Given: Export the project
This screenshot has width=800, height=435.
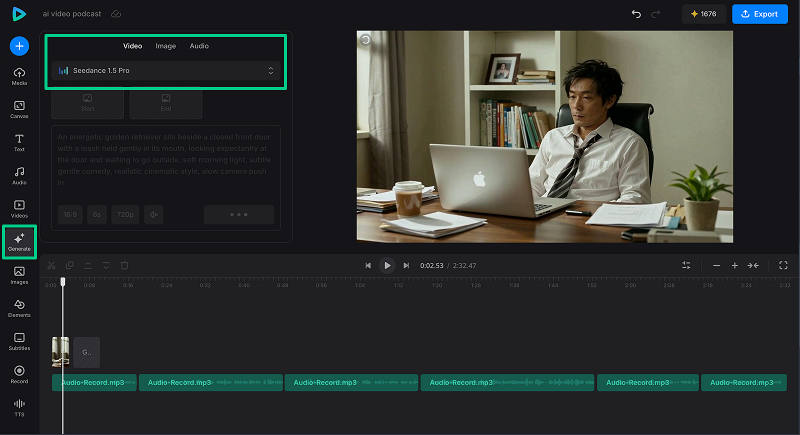Looking at the screenshot, I should pyautogui.click(x=760, y=14).
